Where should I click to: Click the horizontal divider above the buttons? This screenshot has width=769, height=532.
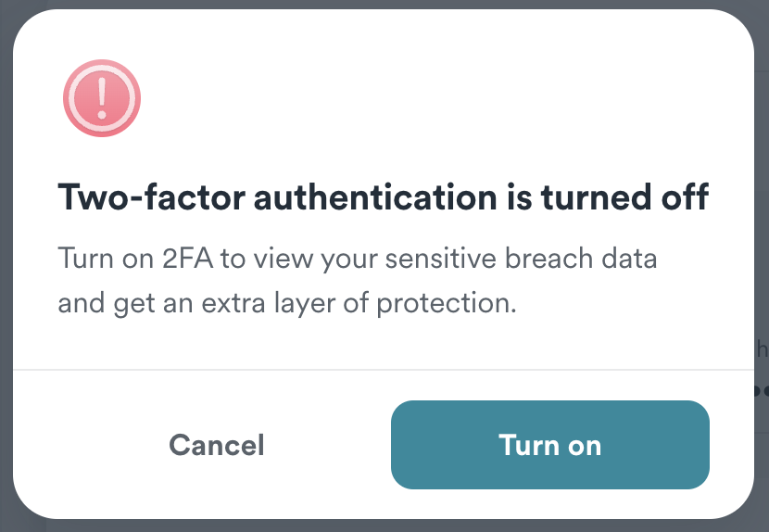[x=384, y=370]
